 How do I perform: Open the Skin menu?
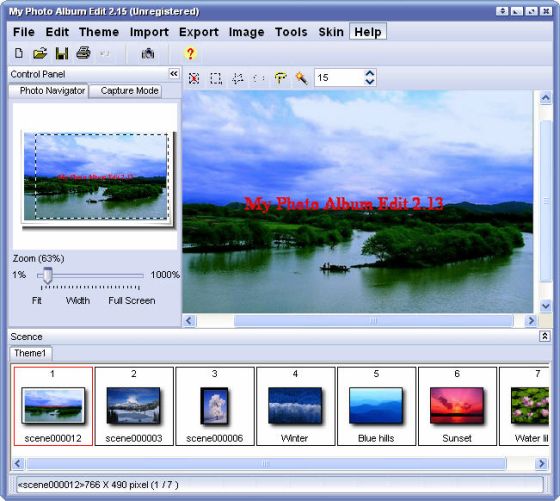tap(331, 32)
